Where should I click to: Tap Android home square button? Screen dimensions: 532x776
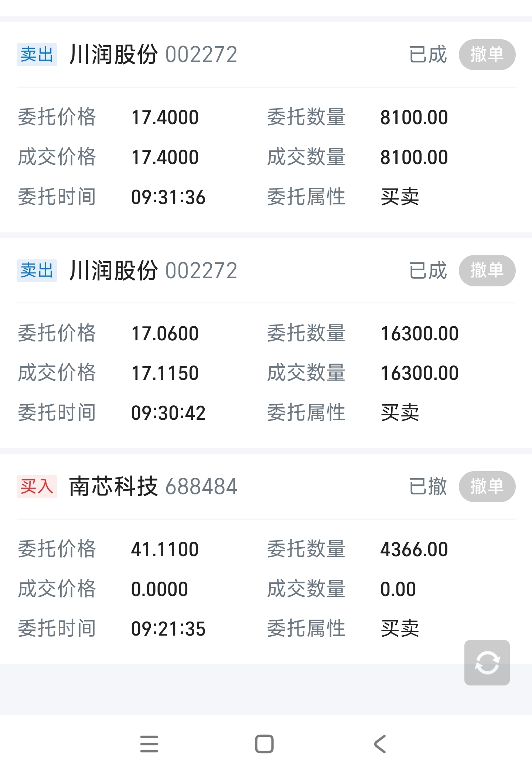pos(264,743)
